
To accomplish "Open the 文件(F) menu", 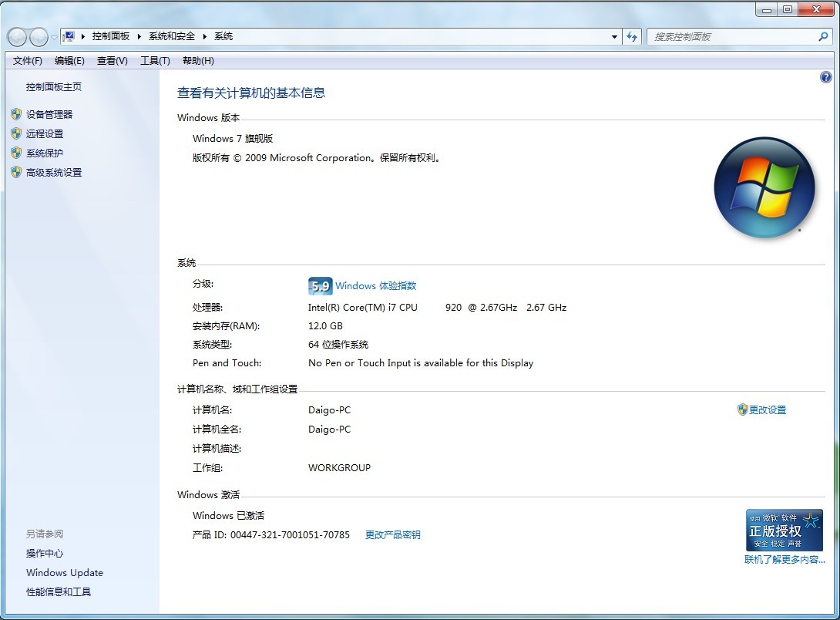I will [27, 61].
